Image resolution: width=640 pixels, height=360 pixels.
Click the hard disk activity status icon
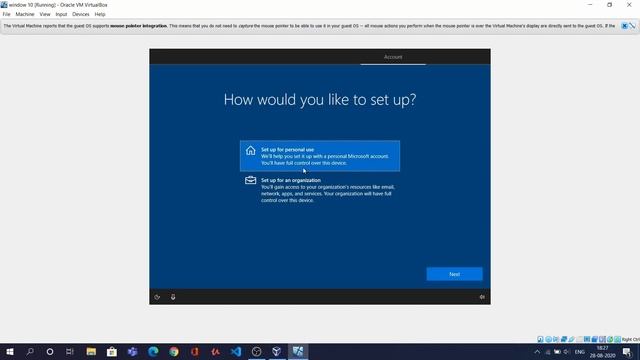[540, 339]
